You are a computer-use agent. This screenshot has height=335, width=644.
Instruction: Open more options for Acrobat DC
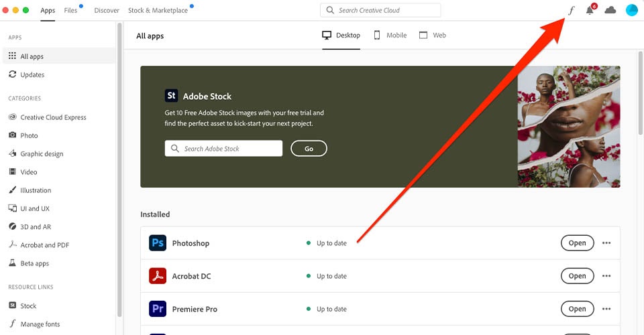606,276
